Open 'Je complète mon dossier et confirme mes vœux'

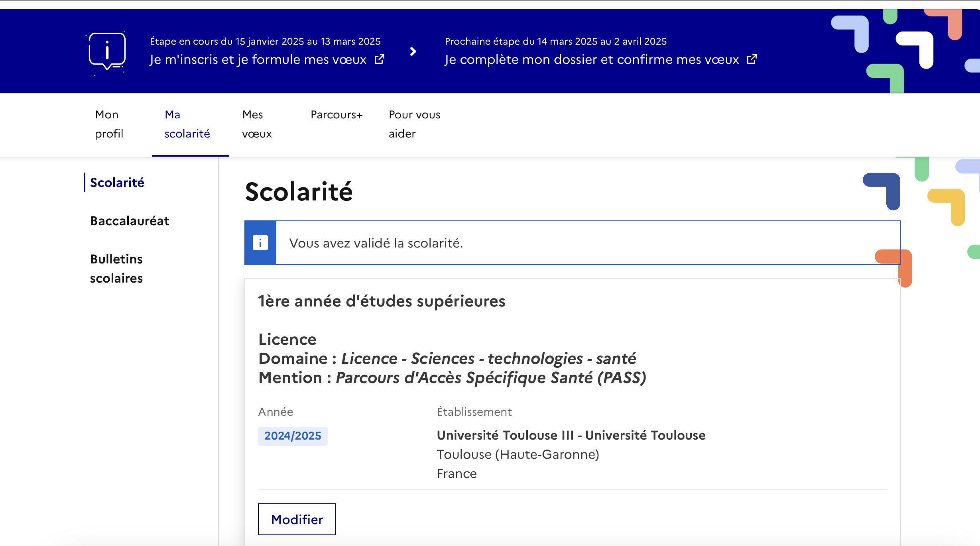tap(592, 60)
